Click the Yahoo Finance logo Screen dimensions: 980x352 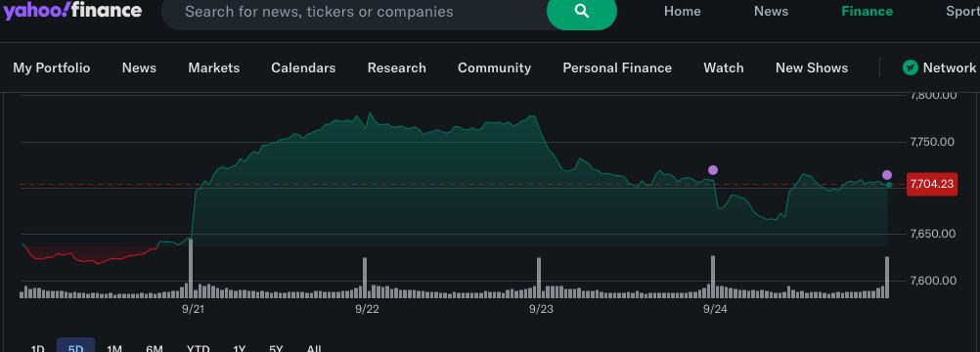73,11
